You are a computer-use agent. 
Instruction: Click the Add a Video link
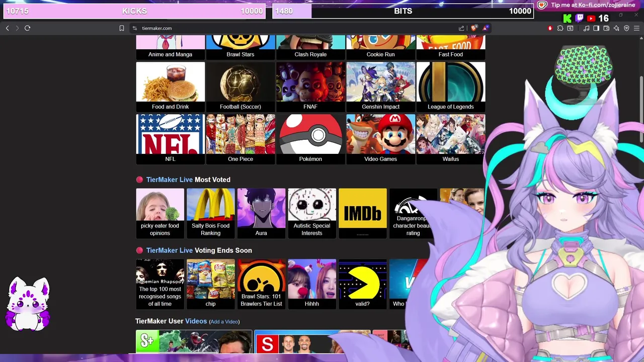[x=224, y=322]
